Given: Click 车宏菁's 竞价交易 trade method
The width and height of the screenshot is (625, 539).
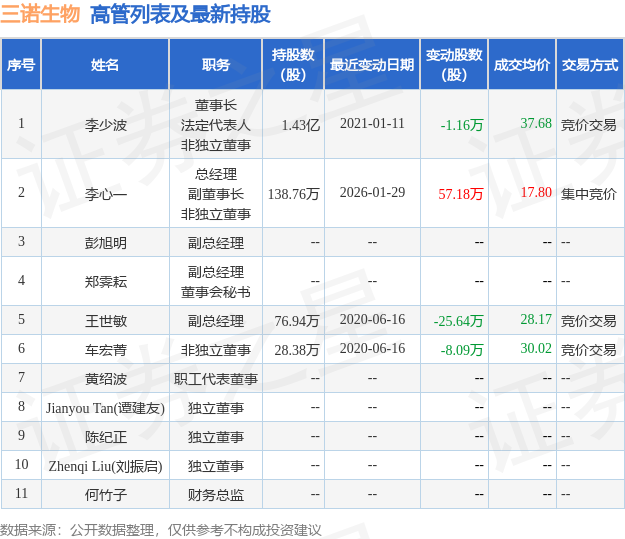Looking at the screenshot, I should tap(588, 350).
